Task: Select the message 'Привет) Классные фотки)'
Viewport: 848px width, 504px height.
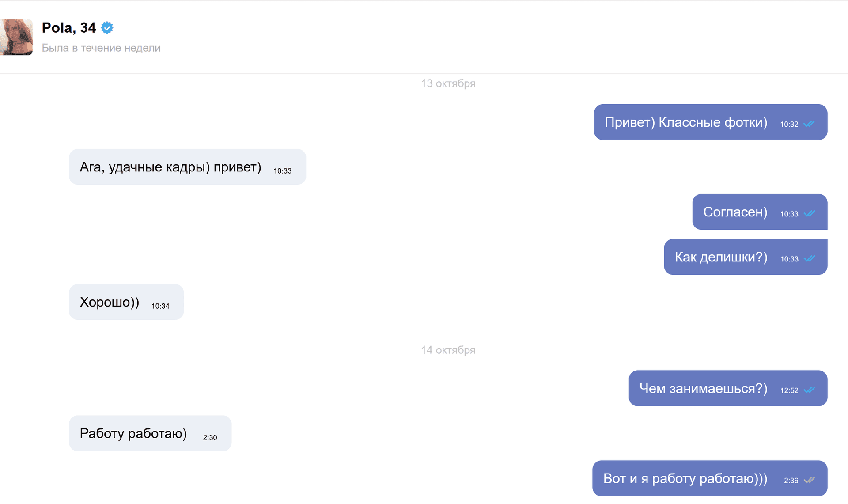Action: [685, 122]
